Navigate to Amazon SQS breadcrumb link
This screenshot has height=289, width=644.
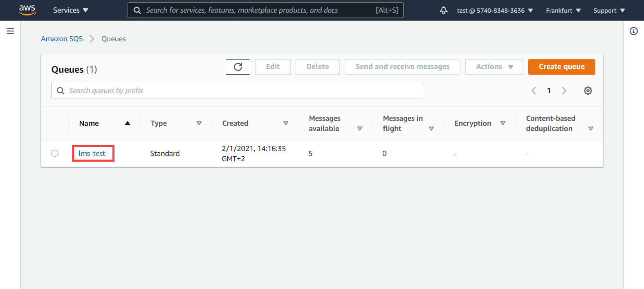tap(62, 39)
